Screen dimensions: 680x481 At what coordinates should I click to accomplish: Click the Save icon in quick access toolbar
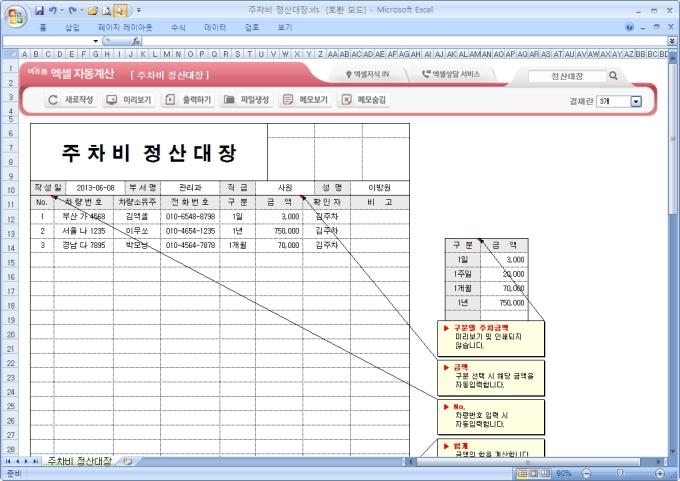(x=39, y=10)
